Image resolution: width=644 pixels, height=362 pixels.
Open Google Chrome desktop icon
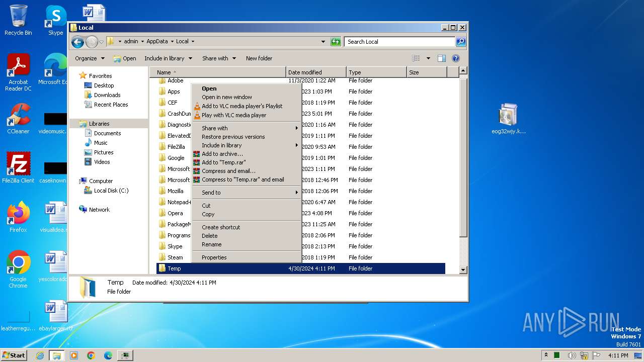point(18,269)
